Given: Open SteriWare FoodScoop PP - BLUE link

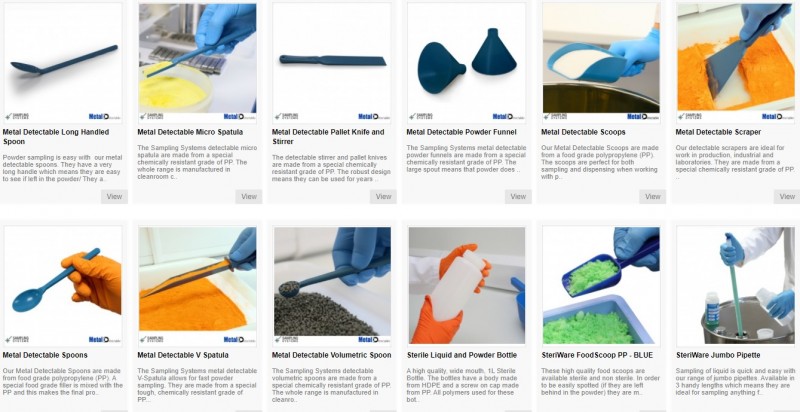Looking at the screenshot, I should pos(597,355).
